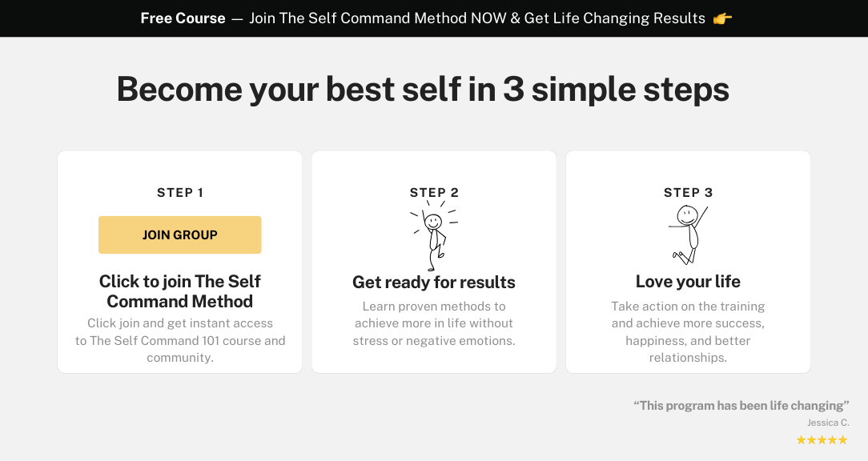Click the 'Love your life' heading
The width and height of the screenshot is (868, 461).
click(688, 282)
